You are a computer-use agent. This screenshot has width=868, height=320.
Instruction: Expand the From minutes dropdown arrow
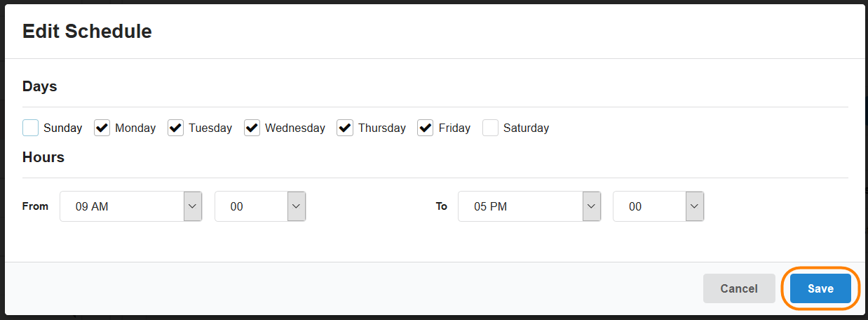click(x=297, y=206)
